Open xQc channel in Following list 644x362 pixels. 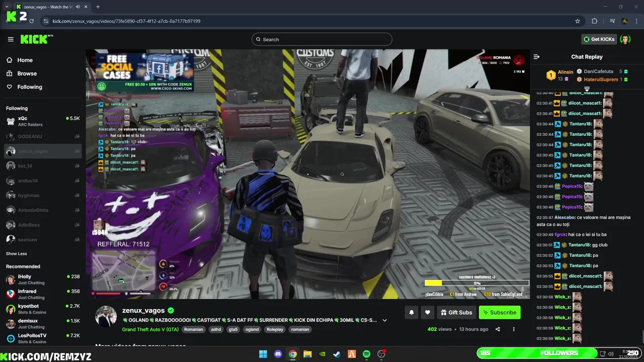click(43, 121)
